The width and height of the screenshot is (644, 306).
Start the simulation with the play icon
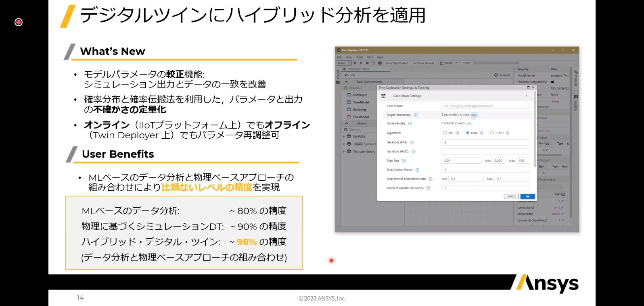[x=355, y=63]
